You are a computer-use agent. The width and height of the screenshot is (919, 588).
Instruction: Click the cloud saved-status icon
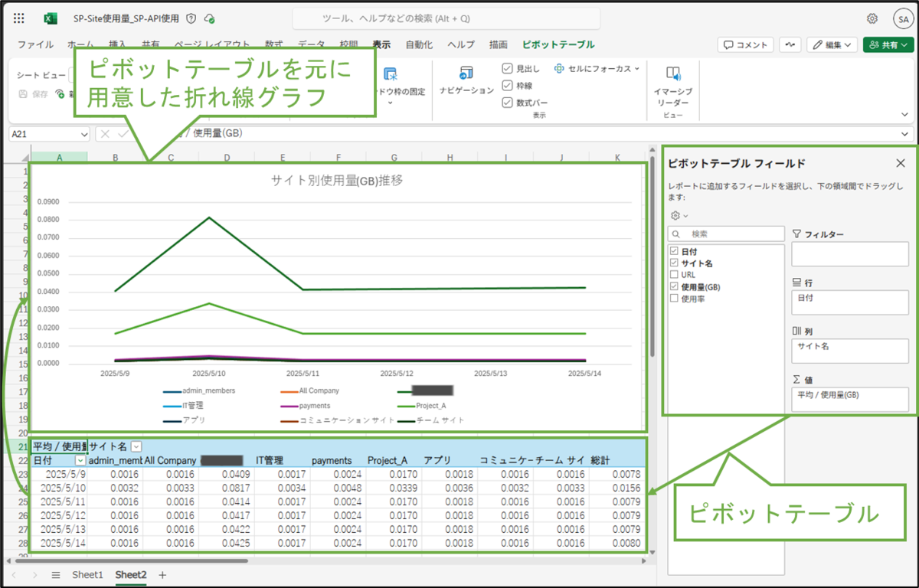[209, 18]
